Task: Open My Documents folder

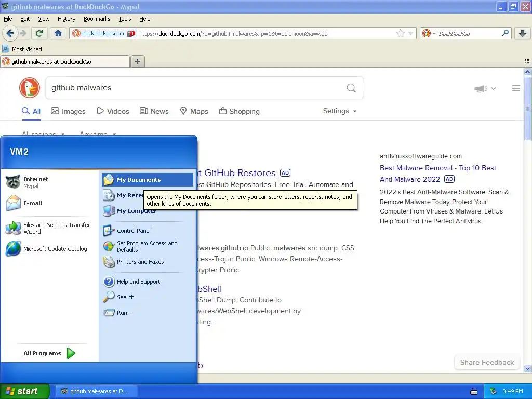Action: pyautogui.click(x=148, y=180)
